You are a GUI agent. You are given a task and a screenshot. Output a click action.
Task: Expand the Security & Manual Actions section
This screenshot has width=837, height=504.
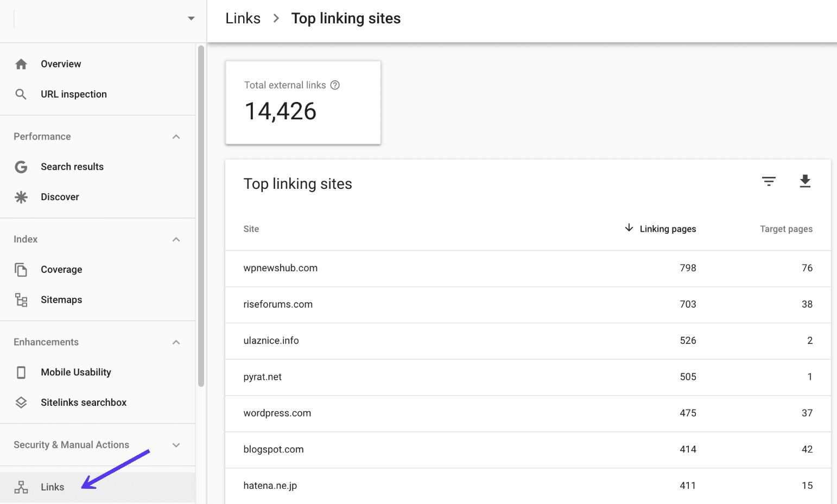176,444
